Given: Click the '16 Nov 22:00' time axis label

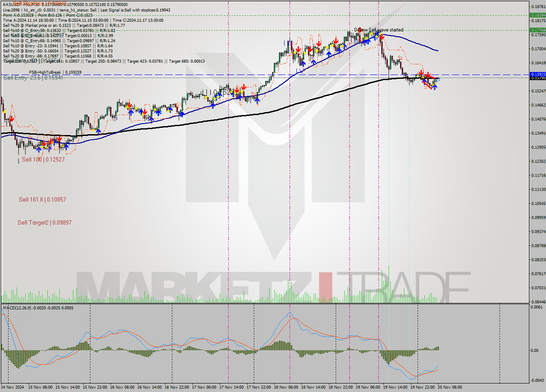Looking at the screenshot, I should 177,387.
